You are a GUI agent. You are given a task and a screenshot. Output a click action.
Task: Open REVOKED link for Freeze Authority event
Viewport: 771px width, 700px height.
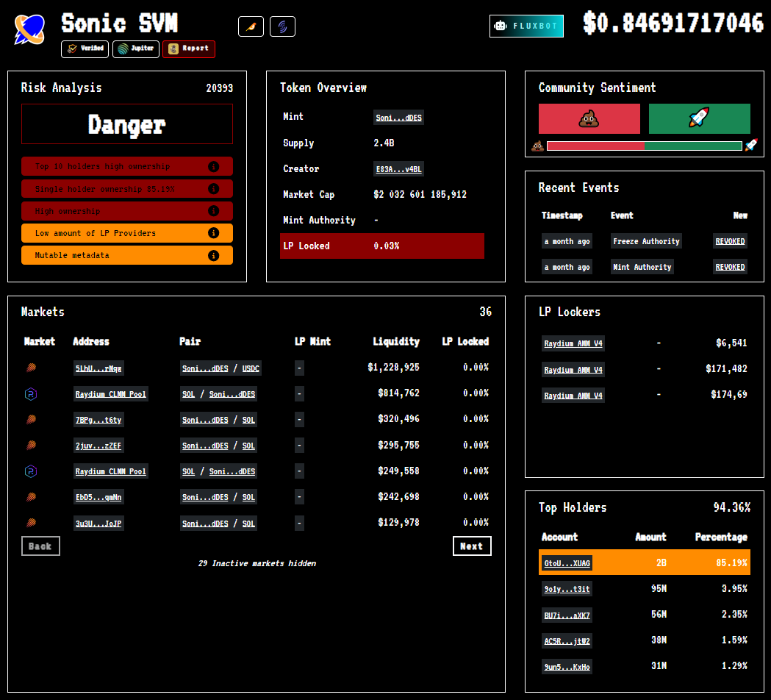click(730, 241)
